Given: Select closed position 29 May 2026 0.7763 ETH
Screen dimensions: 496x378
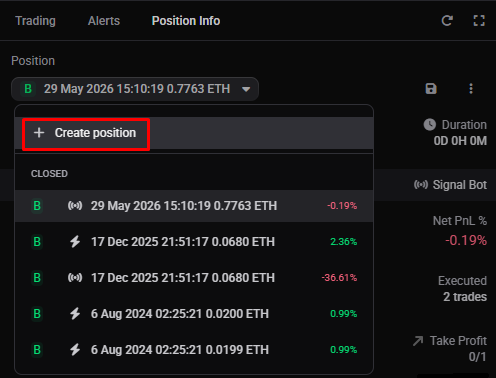Looking at the screenshot, I should (194, 206).
